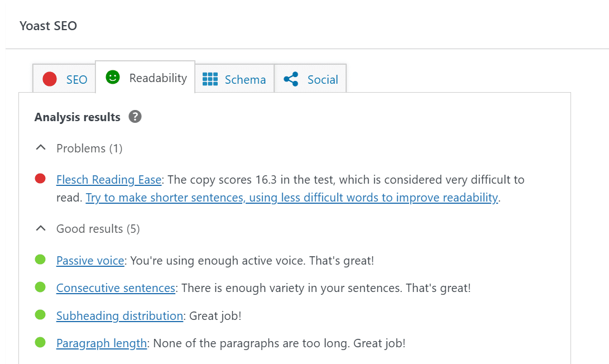Collapse the Good results section
The height and width of the screenshot is (364, 609).
(40, 227)
